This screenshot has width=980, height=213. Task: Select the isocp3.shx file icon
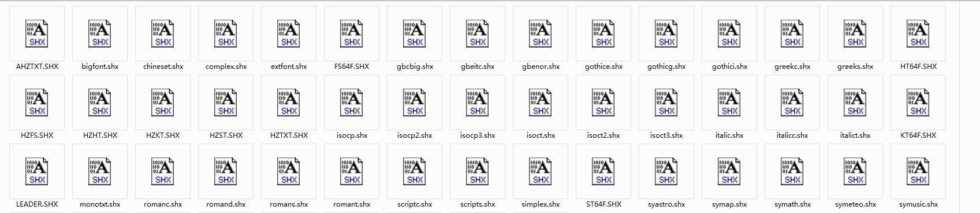478,102
